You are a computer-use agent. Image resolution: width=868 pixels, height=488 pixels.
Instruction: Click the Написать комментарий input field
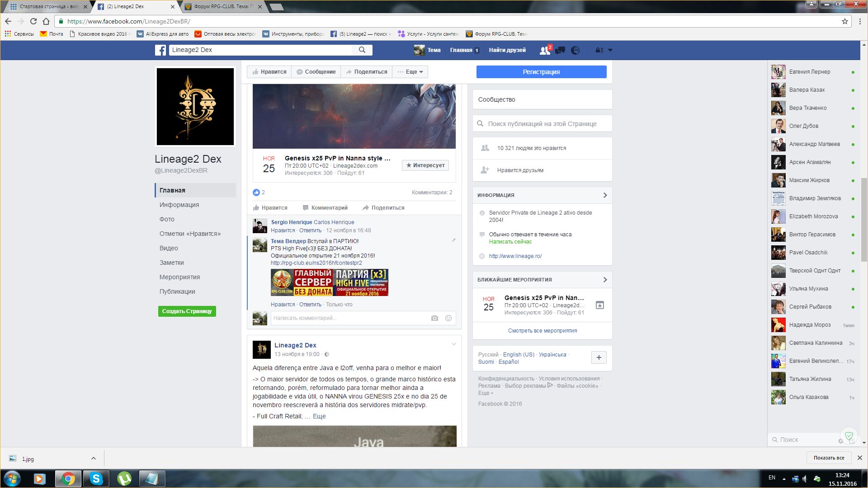click(x=348, y=318)
